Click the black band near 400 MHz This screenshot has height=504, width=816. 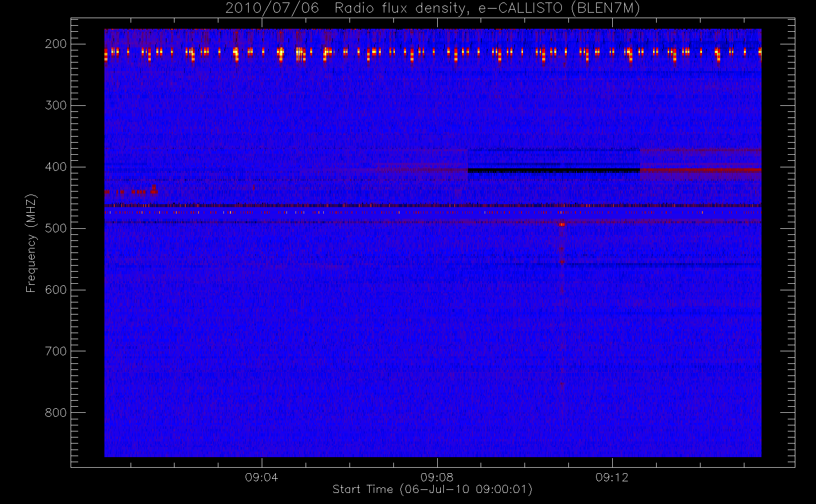(554, 171)
